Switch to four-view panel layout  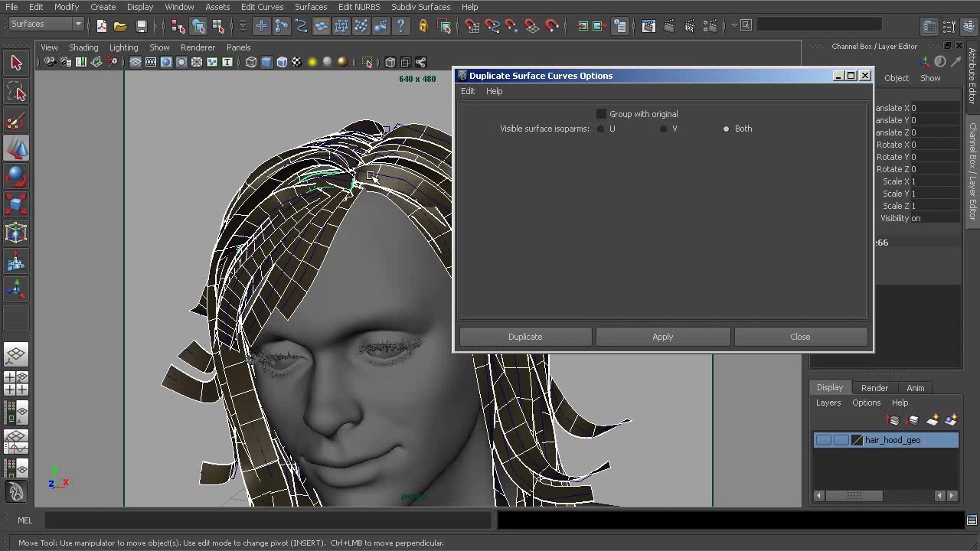(16, 382)
